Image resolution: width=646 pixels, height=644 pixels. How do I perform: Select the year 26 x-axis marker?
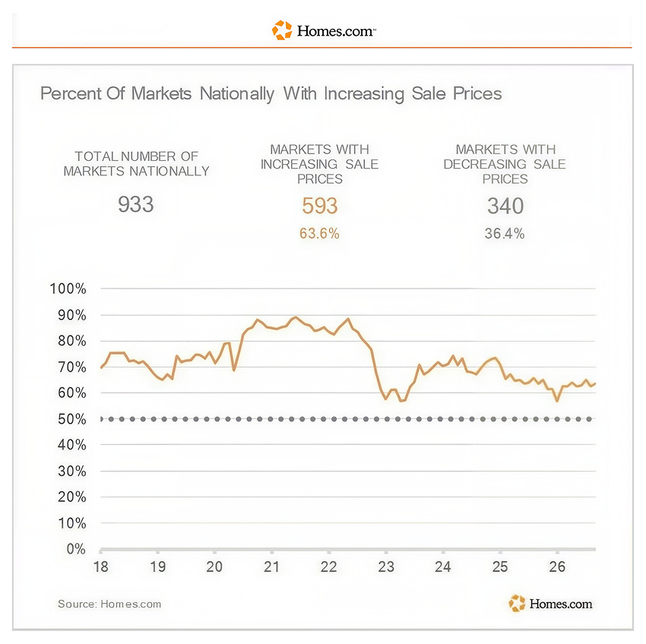pos(557,567)
